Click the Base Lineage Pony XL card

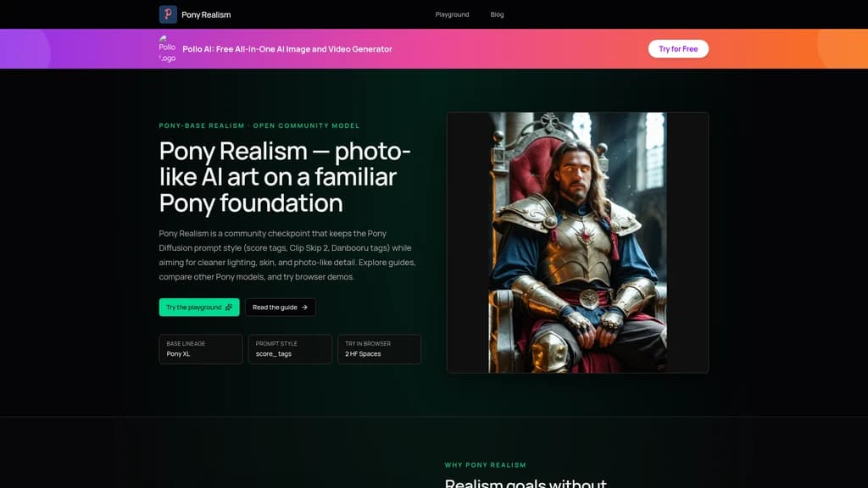tap(200, 348)
